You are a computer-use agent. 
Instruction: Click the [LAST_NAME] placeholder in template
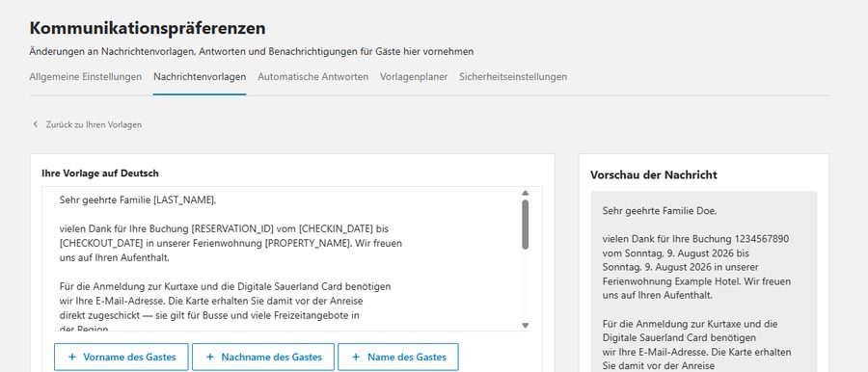coord(183,200)
